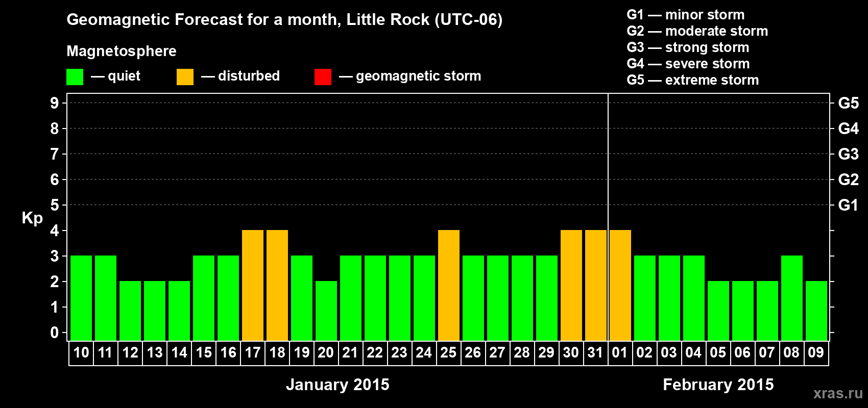Click the orange disturbed legend swatch
868x408 pixels.
[185, 77]
